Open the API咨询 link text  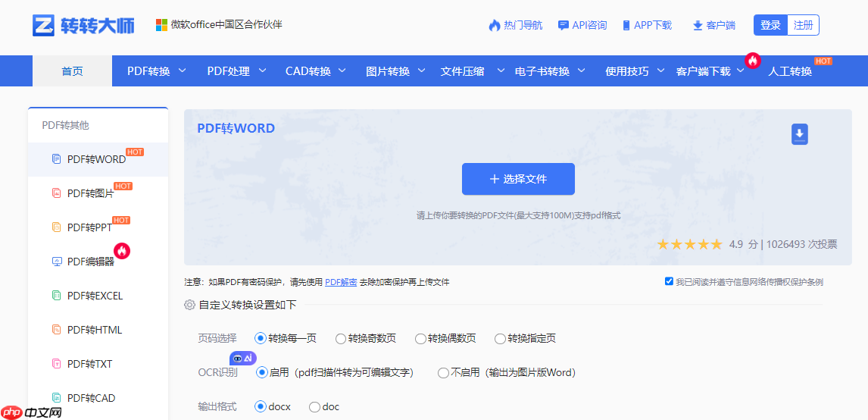coord(589,26)
